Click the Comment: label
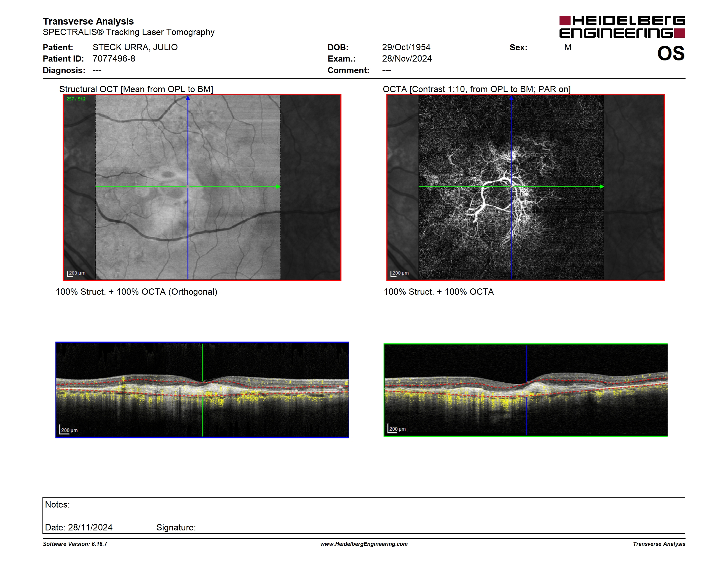Image resolution: width=728 pixels, height=563 pixels. click(x=348, y=70)
